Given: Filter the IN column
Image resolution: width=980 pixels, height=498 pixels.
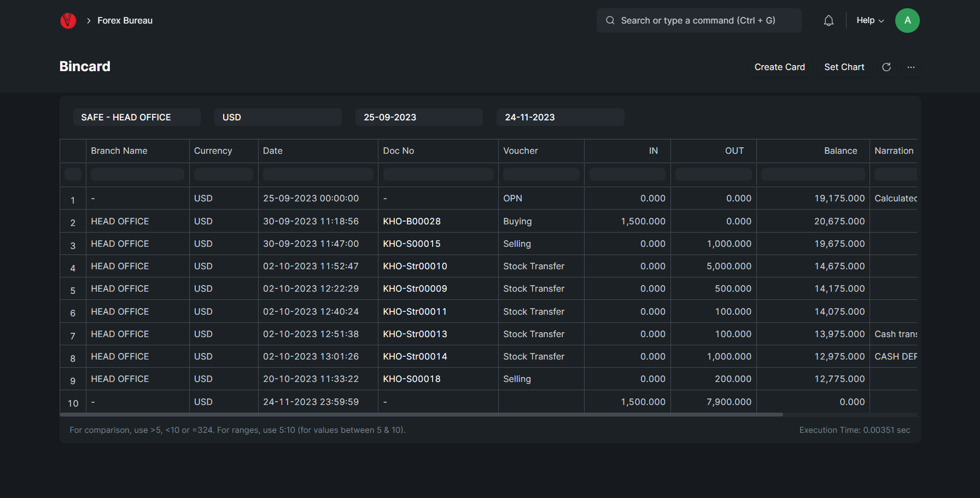Looking at the screenshot, I should click(x=627, y=175).
